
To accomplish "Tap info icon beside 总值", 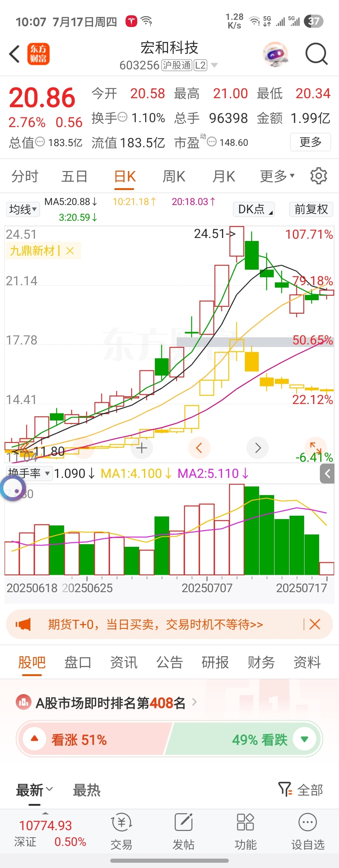I will [x=40, y=142].
